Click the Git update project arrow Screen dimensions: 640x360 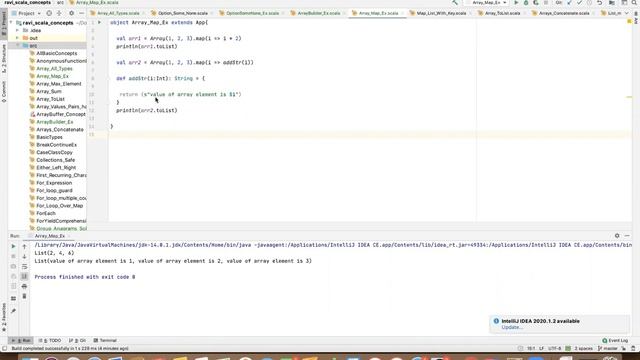[x=569, y=2]
